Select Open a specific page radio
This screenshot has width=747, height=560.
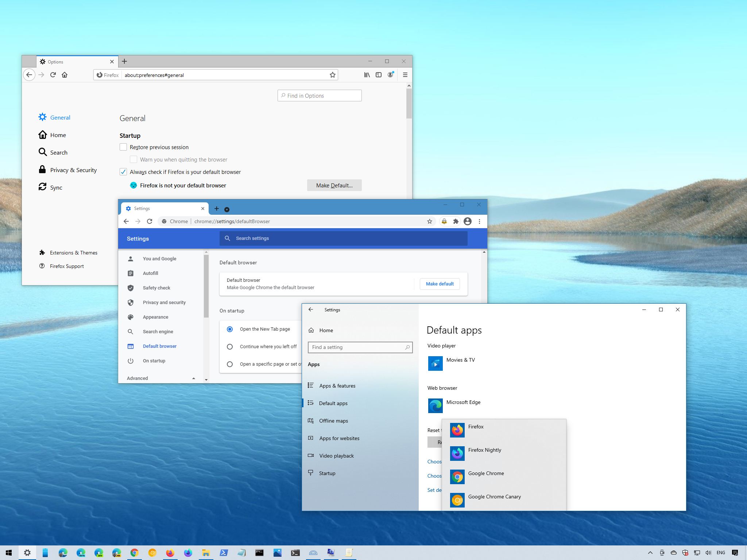click(x=230, y=364)
